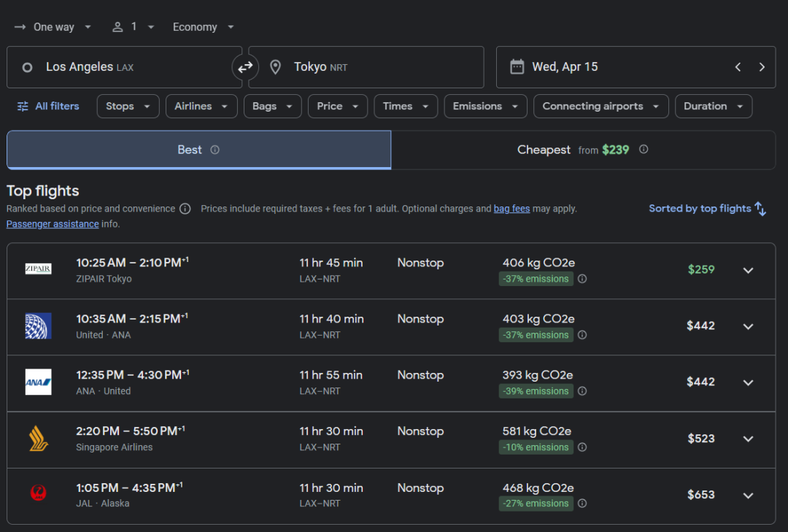
Task: Go to the next departure date
Action: pyautogui.click(x=762, y=67)
